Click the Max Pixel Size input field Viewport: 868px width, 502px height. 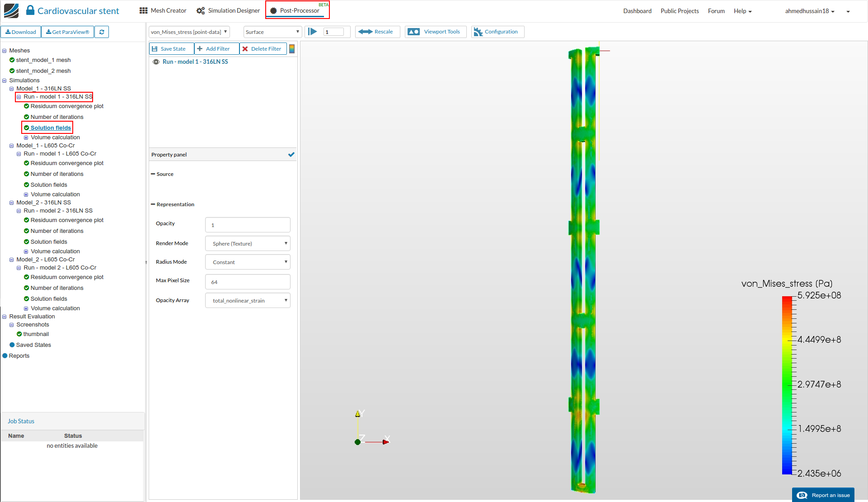[x=248, y=282]
